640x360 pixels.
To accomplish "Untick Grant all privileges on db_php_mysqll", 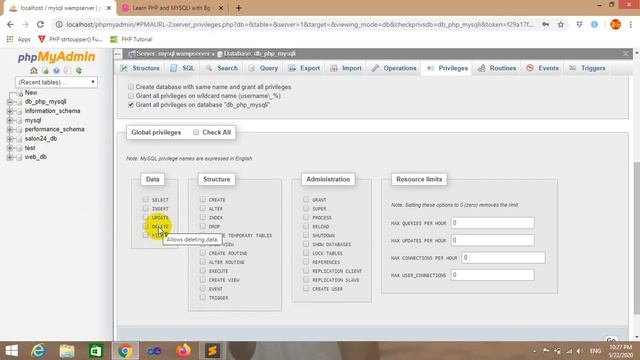I will pyautogui.click(x=131, y=104).
